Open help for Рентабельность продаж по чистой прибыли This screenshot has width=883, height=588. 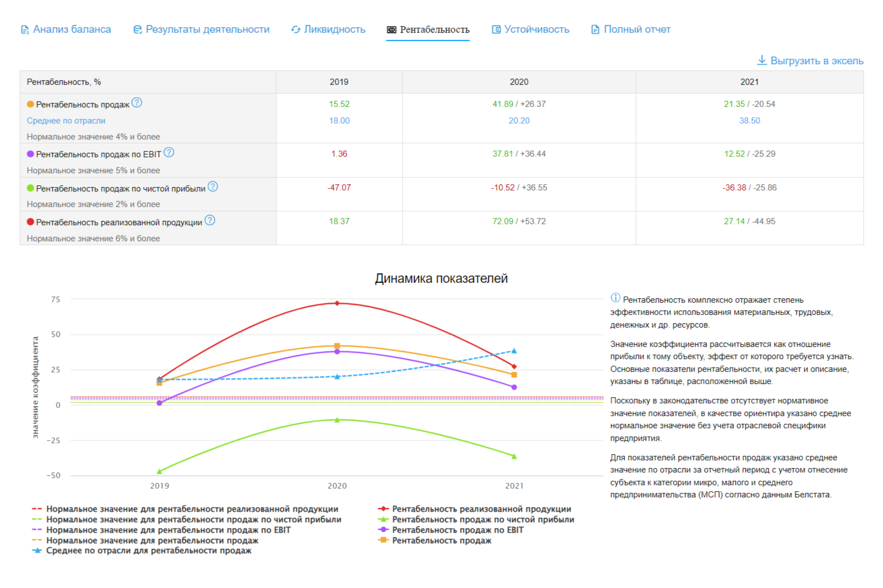click(x=213, y=187)
